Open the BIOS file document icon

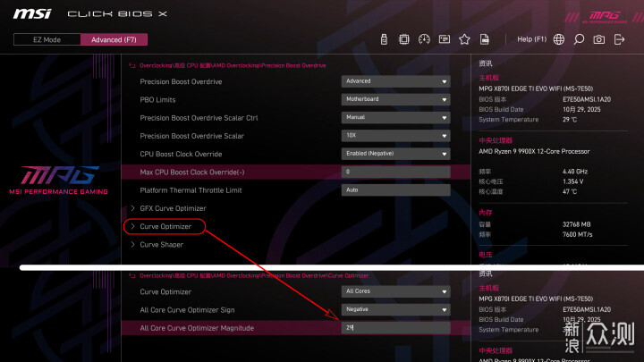(485, 39)
